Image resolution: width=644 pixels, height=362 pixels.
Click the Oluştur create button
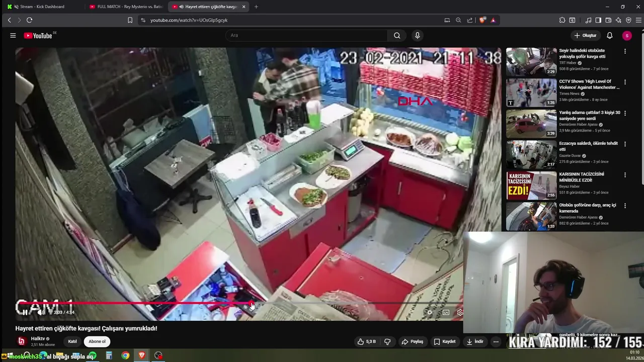coord(585,36)
